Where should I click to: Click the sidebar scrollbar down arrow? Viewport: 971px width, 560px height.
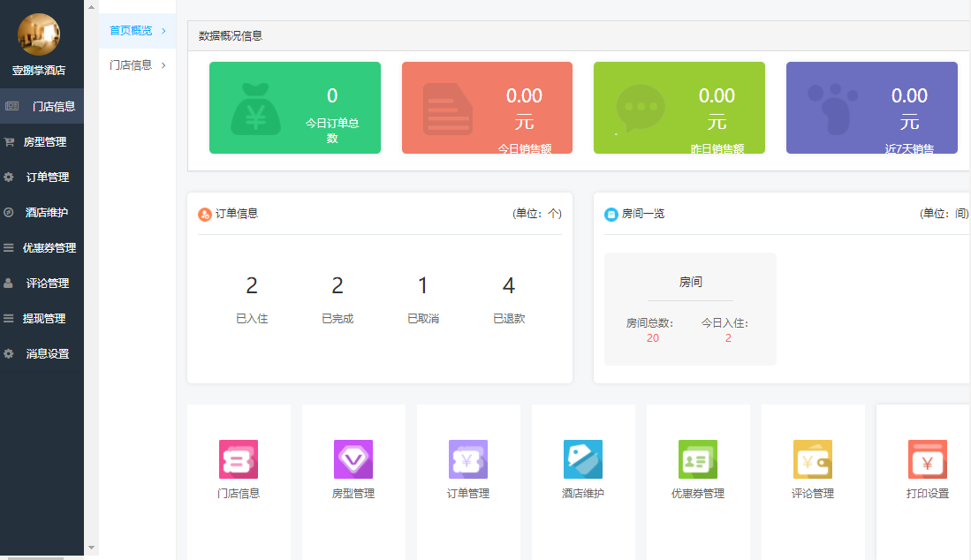[91, 548]
